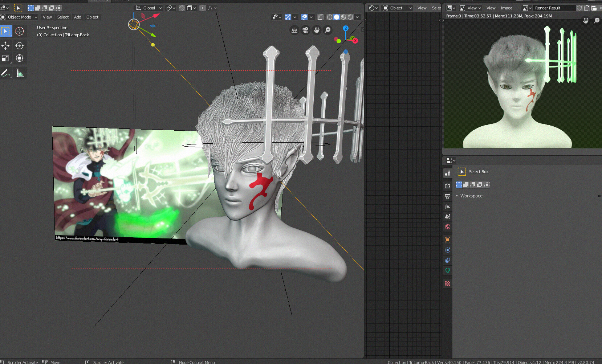Open Image menu in image editor
Viewport: 602px width, 364px height.
click(507, 8)
